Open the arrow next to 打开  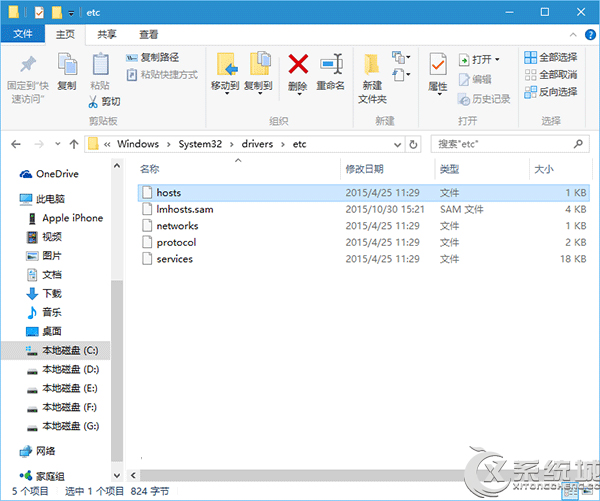click(x=497, y=59)
